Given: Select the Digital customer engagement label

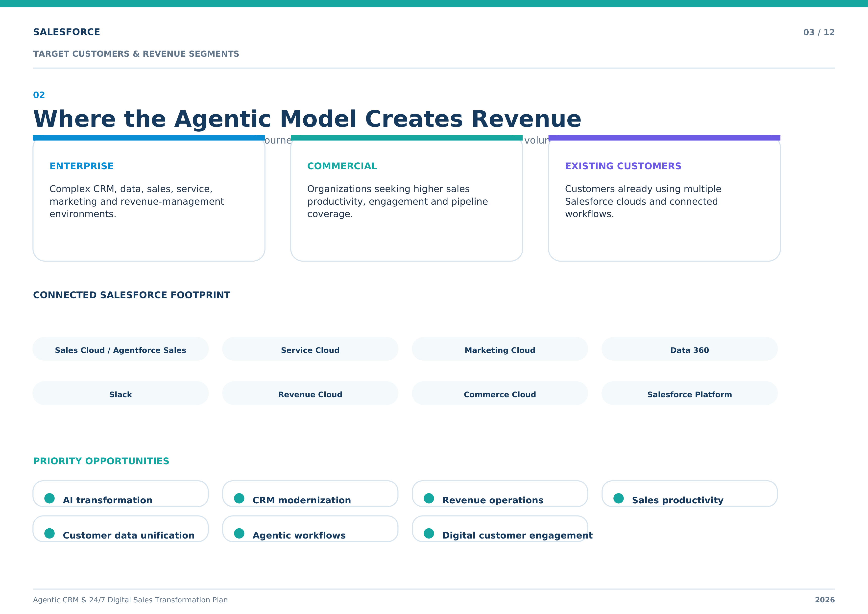Looking at the screenshot, I should click(518, 536).
